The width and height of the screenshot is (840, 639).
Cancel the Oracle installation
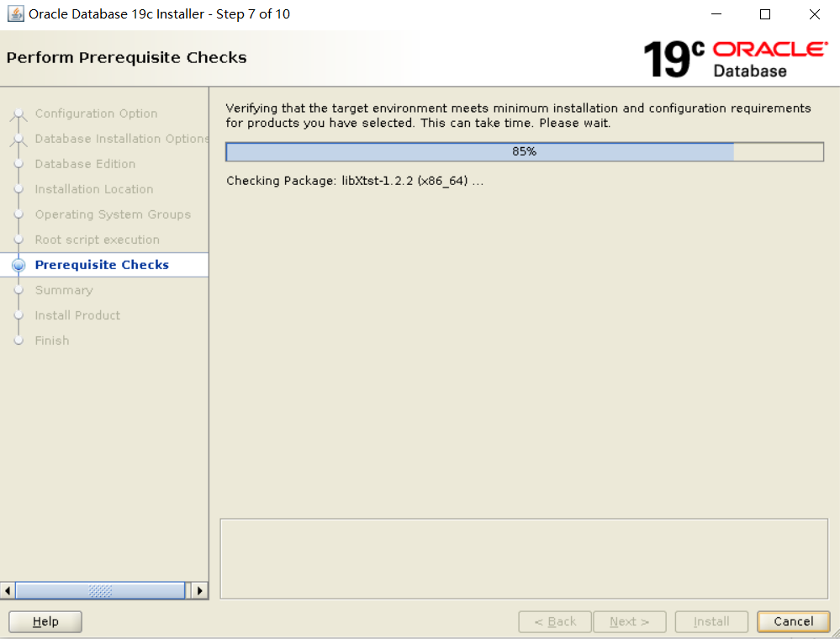(x=794, y=622)
